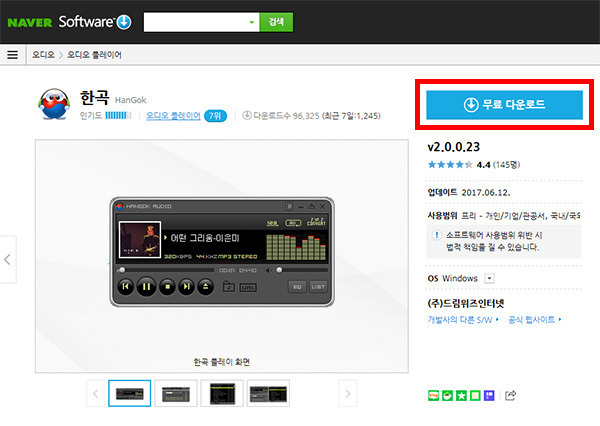600x426 pixels.
Task: Click the usage-scope warning exclamation icon
Action: pyautogui.click(x=436, y=235)
